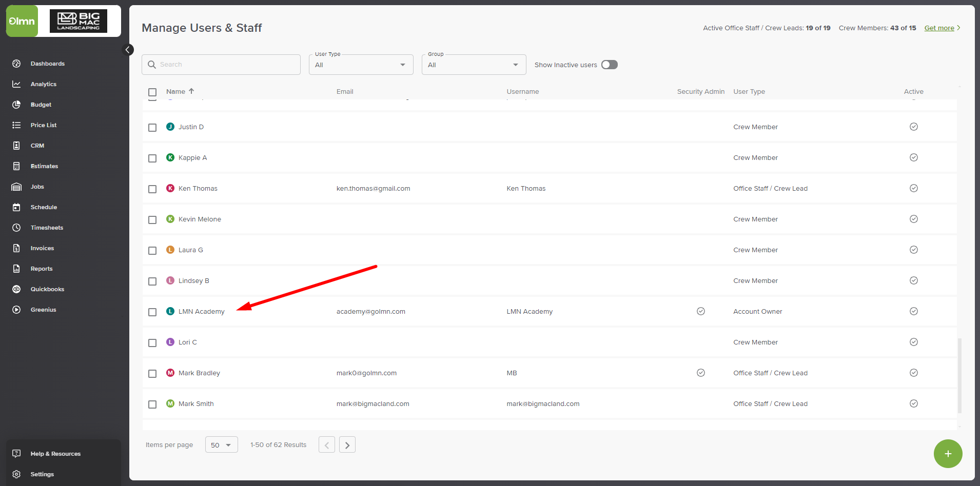Check the Mark Smith row checkbox
980x486 pixels.
tap(152, 404)
